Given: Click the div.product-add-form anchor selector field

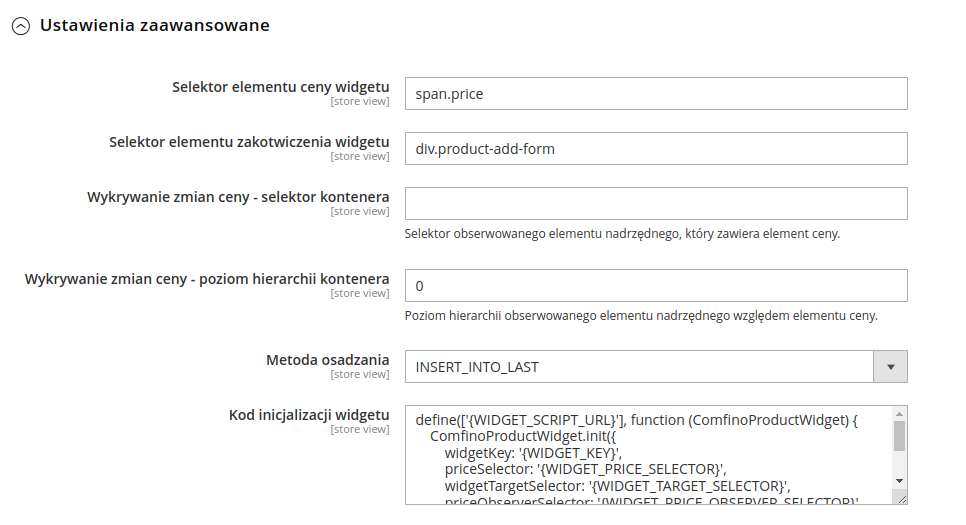Looking at the screenshot, I should tap(655, 149).
